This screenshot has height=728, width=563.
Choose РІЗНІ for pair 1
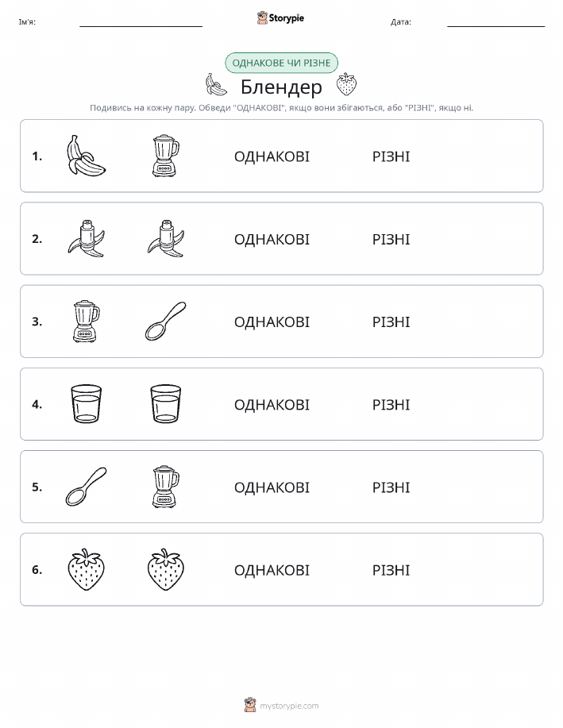391,156
